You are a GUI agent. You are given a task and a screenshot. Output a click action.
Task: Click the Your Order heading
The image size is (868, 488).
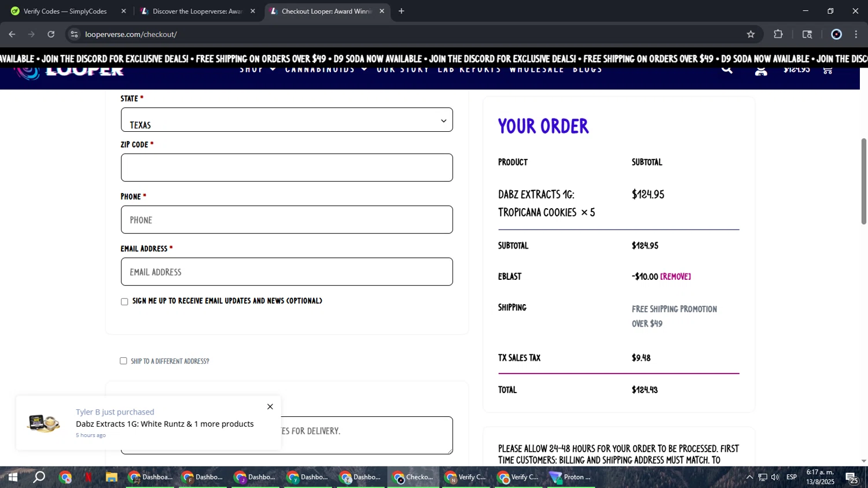pyautogui.click(x=543, y=126)
